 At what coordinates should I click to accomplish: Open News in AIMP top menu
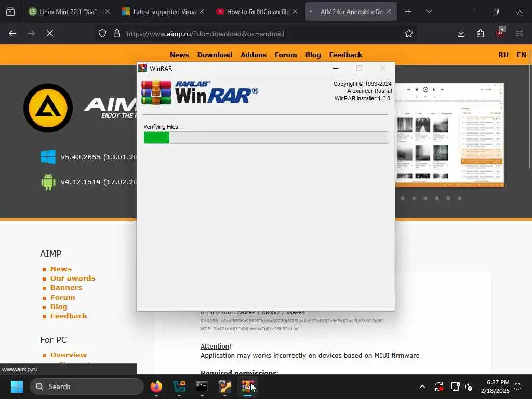pos(179,55)
